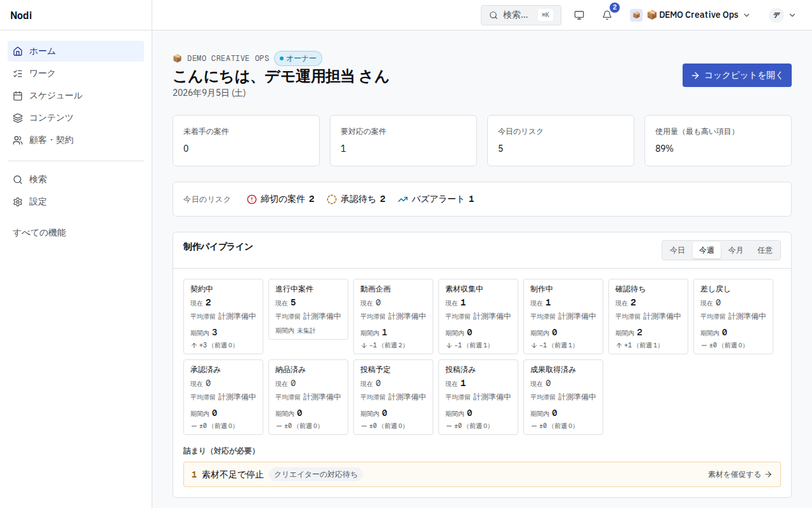Open スケジュール in the sidebar
Screen dimensions: 812x508
pyautogui.click(x=75, y=96)
